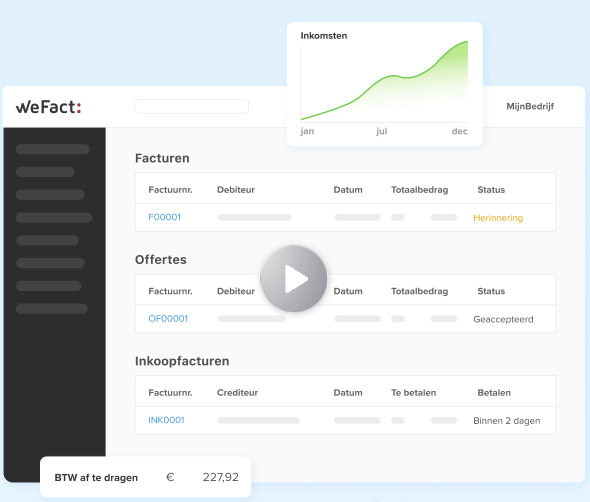This screenshot has width=590, height=502.
Task: Click the Geaccepteerd status of the quote
Action: (x=503, y=319)
